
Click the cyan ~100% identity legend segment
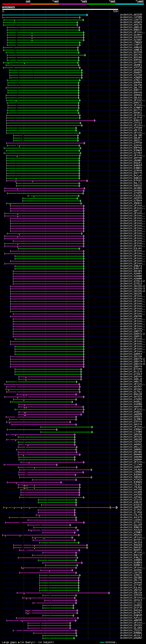130,4
